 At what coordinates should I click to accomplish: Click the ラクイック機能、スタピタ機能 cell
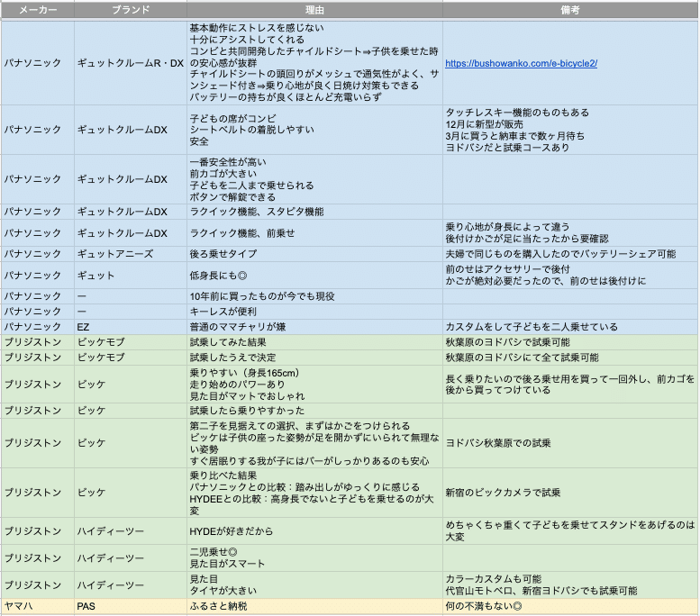coord(314,212)
